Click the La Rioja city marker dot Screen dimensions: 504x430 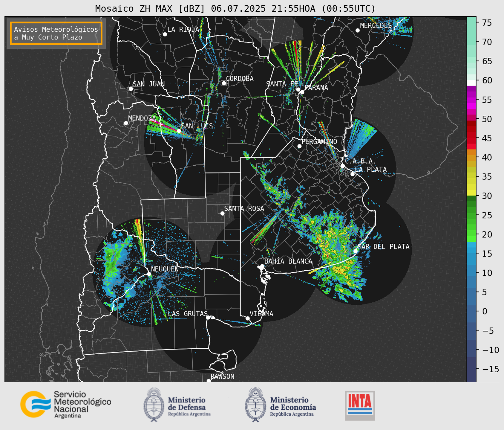tap(165, 34)
